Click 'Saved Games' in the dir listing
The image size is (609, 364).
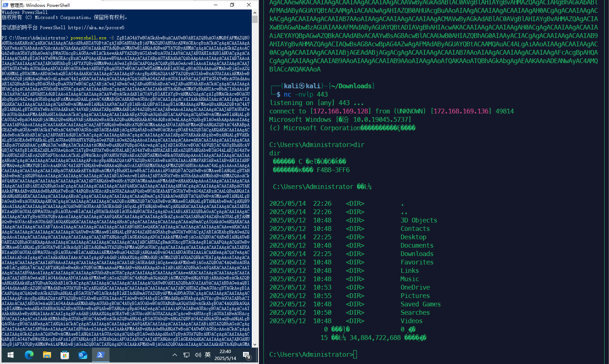[x=421, y=304]
